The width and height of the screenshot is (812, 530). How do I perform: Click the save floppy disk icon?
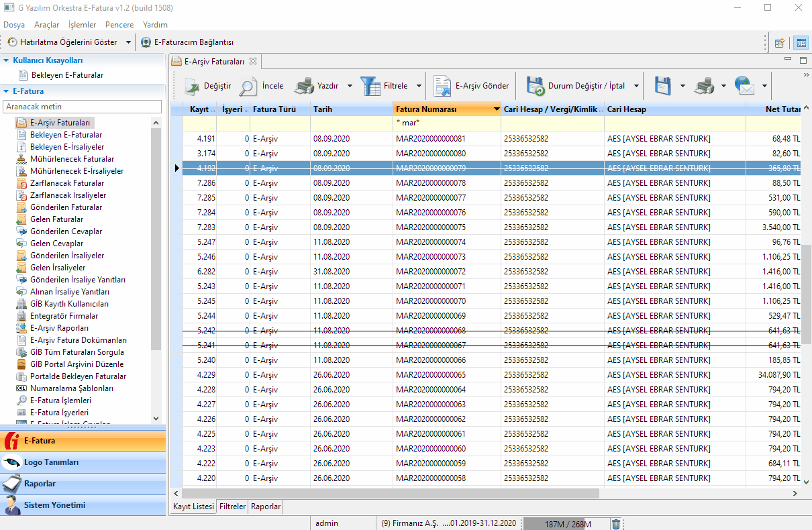663,87
